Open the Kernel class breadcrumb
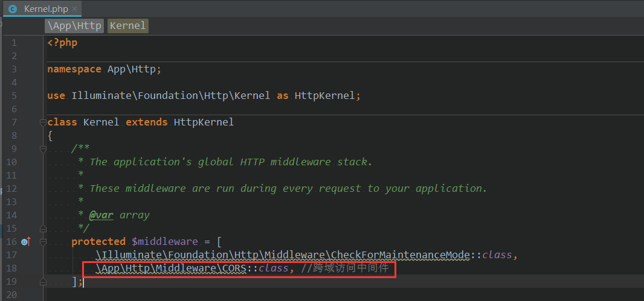The height and width of the screenshot is (301, 644). pos(127,26)
